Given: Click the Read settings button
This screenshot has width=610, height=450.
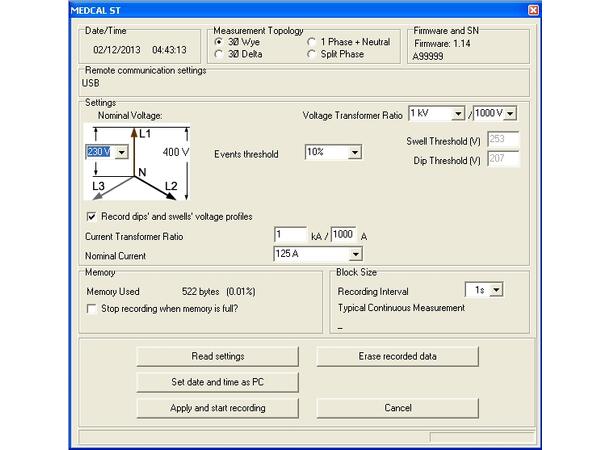Looking at the screenshot, I should (218, 356).
